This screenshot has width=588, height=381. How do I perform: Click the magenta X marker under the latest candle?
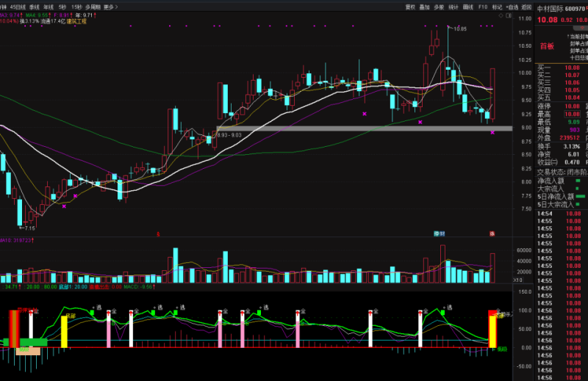pyautogui.click(x=492, y=133)
